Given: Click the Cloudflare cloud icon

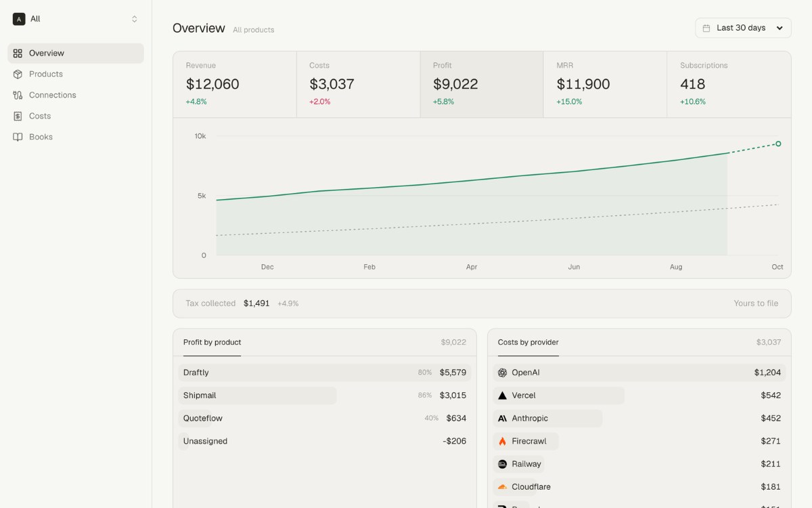Looking at the screenshot, I should point(502,487).
